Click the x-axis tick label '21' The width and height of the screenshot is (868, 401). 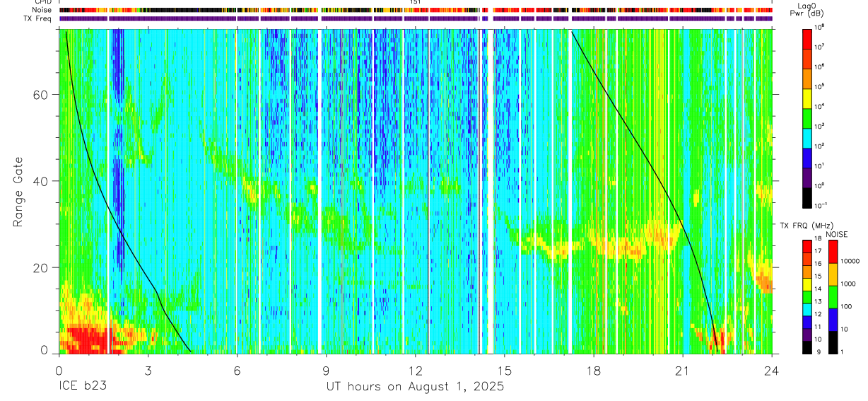683,370
